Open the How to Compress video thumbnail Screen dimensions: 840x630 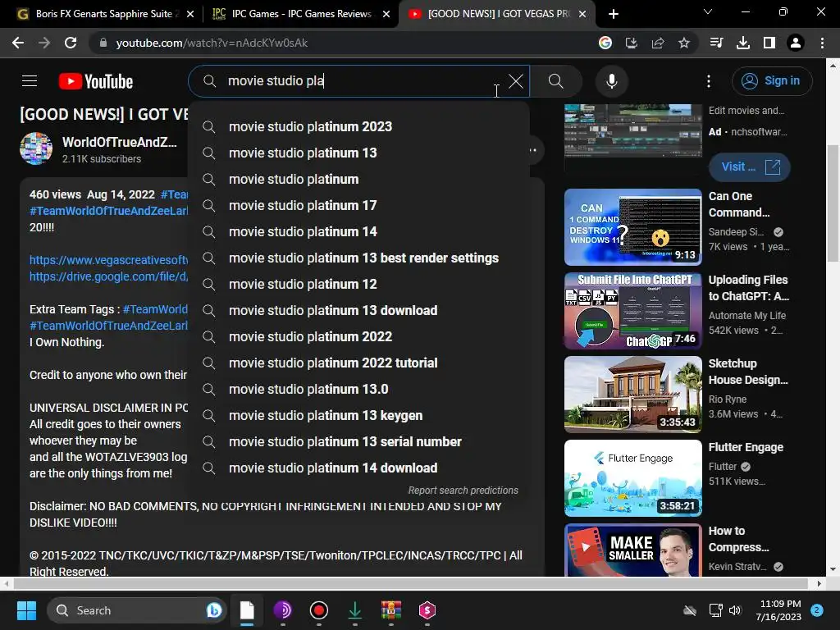[x=632, y=550]
